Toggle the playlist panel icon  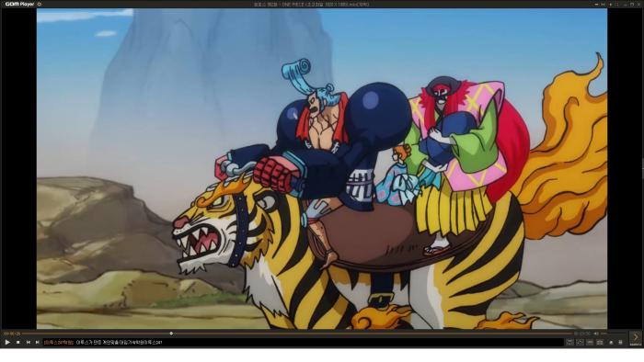(x=620, y=342)
